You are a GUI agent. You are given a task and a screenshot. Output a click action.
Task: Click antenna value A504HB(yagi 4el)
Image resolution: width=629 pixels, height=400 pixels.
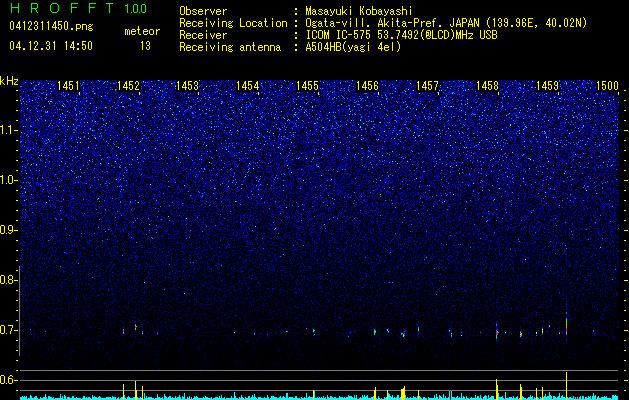coord(353,47)
